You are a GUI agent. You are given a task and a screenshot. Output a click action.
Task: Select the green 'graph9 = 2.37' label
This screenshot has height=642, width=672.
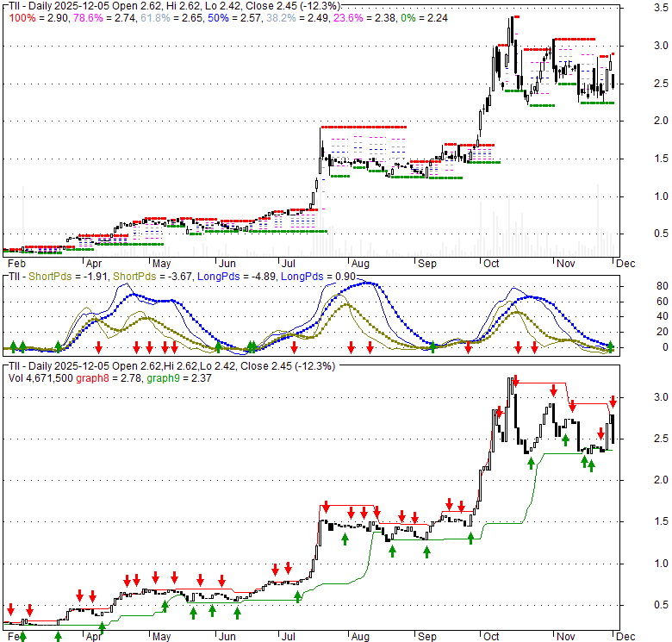[179, 378]
